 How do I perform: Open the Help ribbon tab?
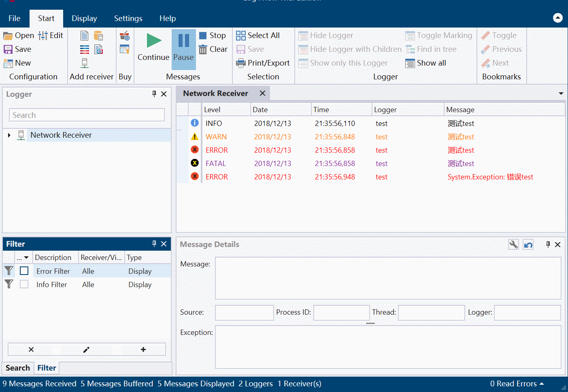[168, 18]
